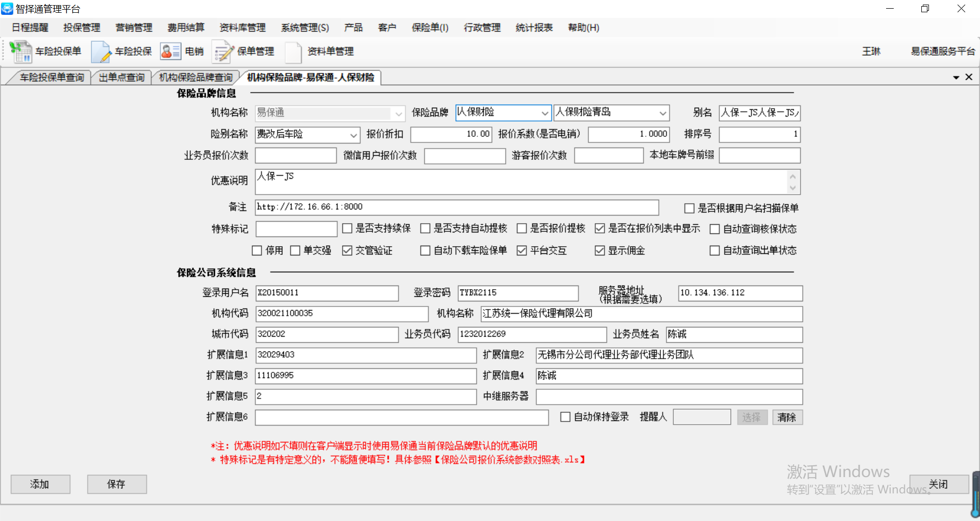Expand the 保险品牌 dropdown

(x=545, y=113)
